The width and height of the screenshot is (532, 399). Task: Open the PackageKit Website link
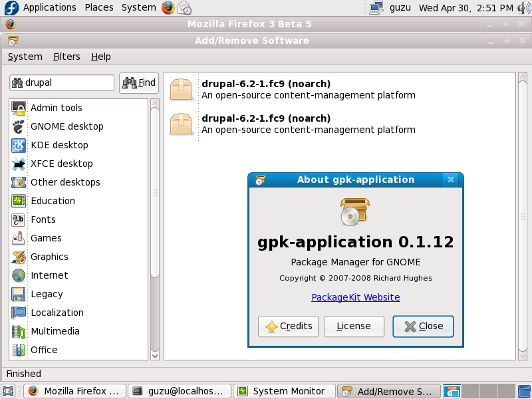tap(356, 297)
